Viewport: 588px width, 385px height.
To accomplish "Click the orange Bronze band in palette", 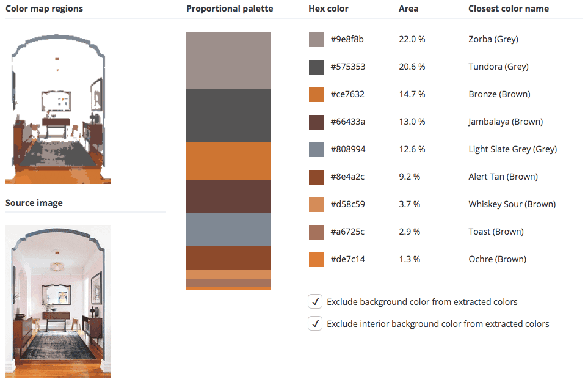I will (228, 161).
